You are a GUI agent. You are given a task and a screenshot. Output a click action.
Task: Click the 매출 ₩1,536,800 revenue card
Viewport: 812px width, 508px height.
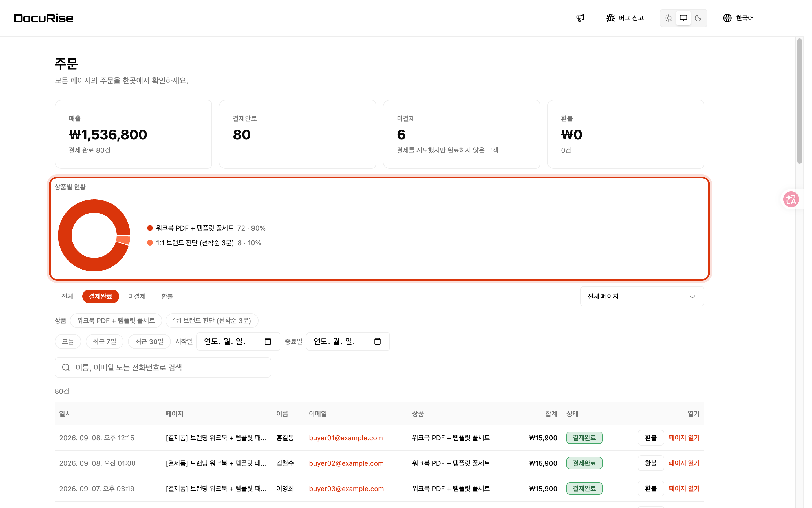coord(133,134)
